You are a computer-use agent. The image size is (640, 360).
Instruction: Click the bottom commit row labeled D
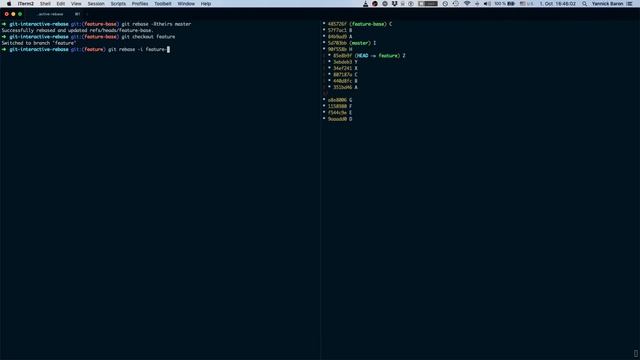pyautogui.click(x=338, y=119)
